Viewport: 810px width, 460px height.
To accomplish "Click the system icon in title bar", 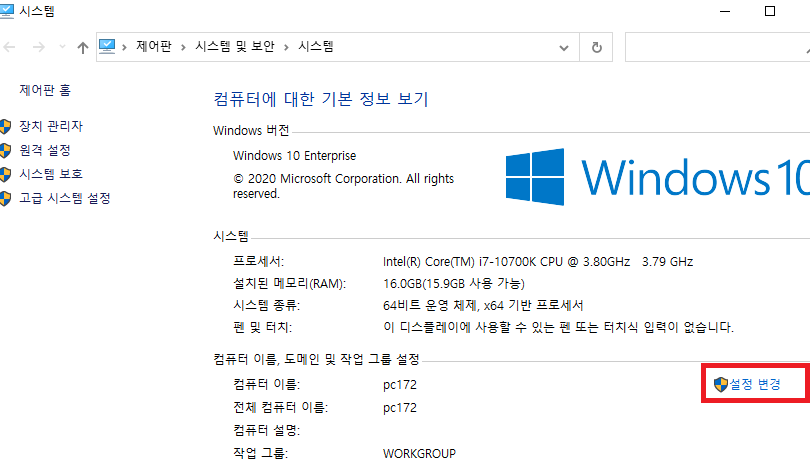I will [7, 11].
